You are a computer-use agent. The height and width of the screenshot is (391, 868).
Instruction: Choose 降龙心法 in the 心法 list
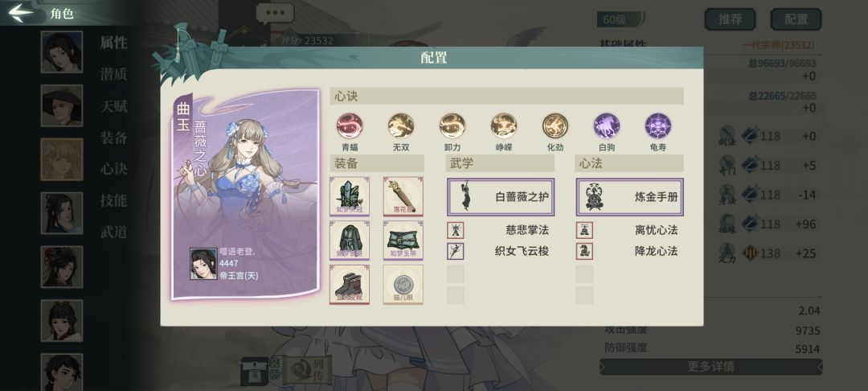(630, 251)
